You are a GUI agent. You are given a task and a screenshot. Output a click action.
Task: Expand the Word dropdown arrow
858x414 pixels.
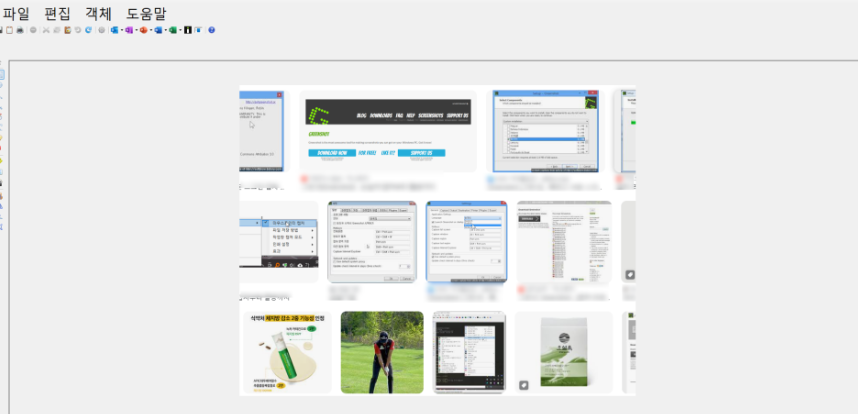(x=166, y=30)
